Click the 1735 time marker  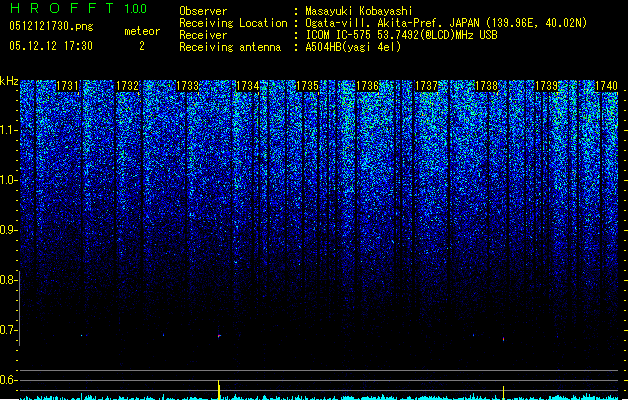(307, 86)
